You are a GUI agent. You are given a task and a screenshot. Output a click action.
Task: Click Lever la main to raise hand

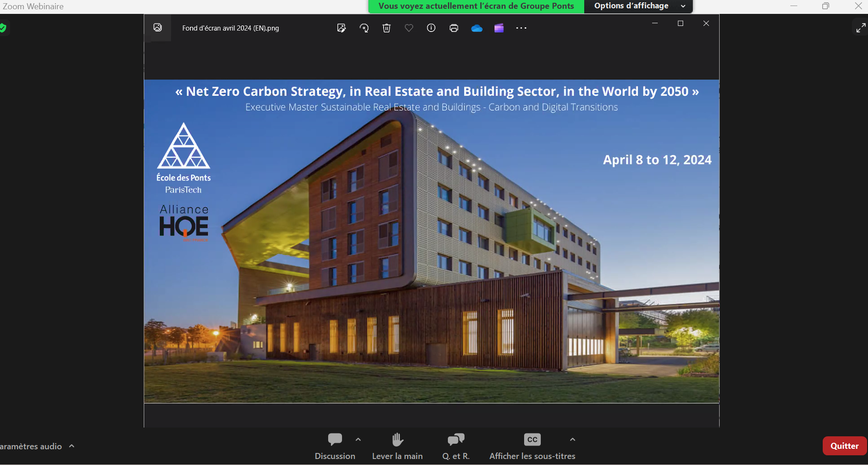397,446
